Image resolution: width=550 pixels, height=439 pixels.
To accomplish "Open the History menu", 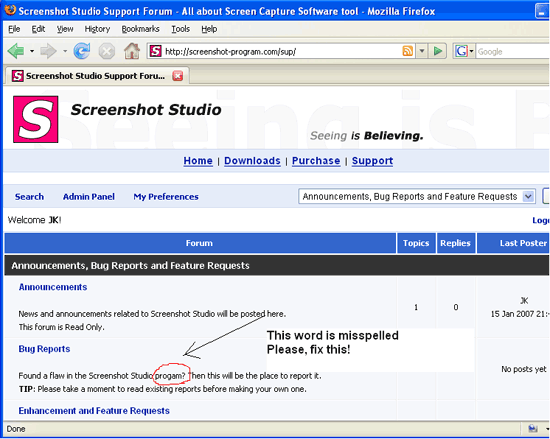I will click(97, 29).
